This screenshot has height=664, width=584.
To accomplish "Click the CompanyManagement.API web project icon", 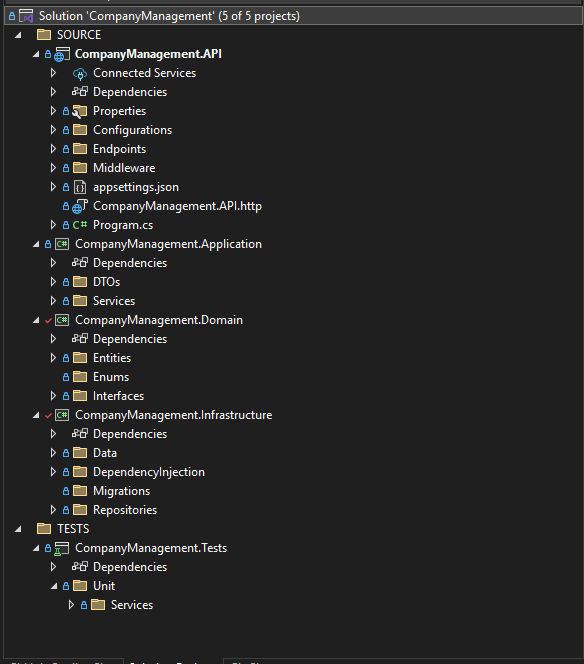I will tap(62, 54).
